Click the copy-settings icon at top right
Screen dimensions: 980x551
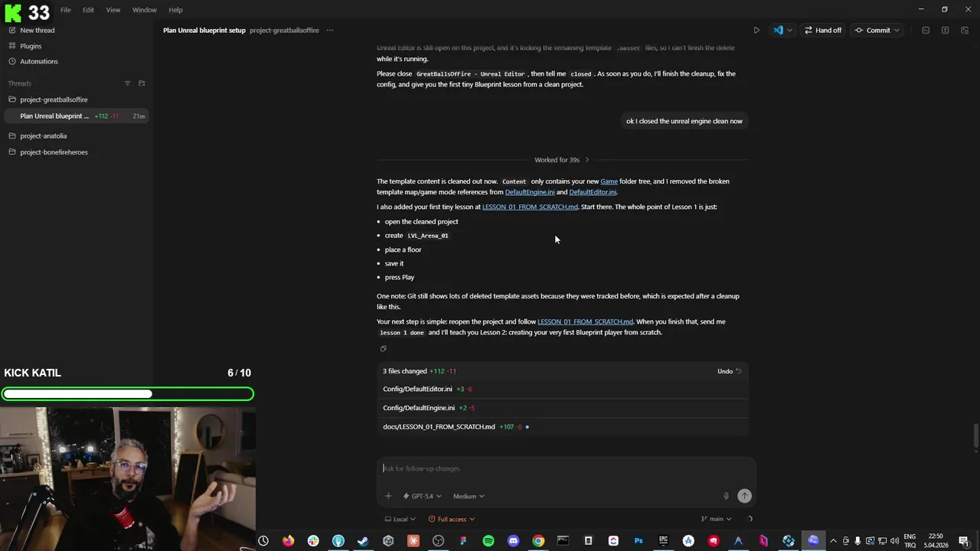[x=964, y=31]
